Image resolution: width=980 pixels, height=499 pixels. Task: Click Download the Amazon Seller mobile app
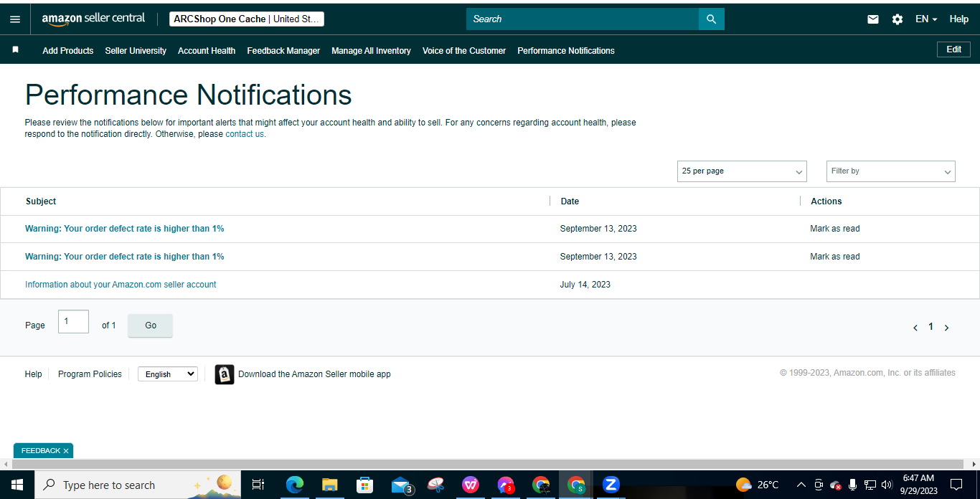click(314, 374)
